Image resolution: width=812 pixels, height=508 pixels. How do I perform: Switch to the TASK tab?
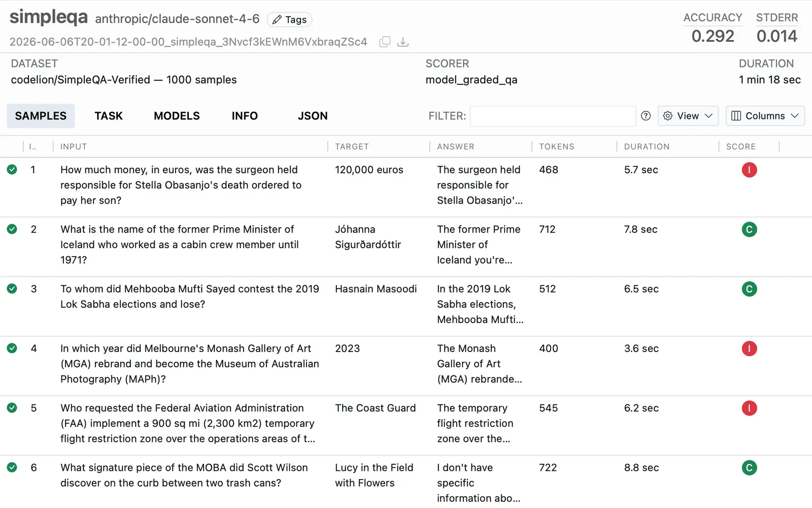point(109,116)
